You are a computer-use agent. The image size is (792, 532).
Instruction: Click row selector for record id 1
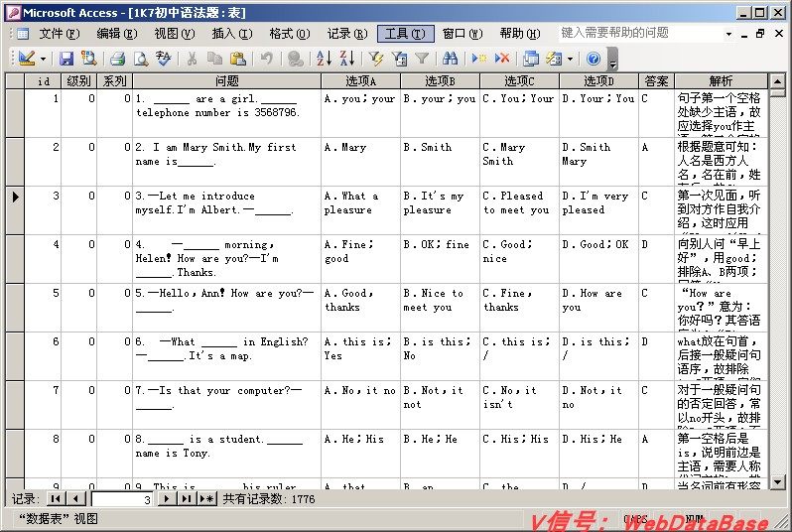point(15,113)
